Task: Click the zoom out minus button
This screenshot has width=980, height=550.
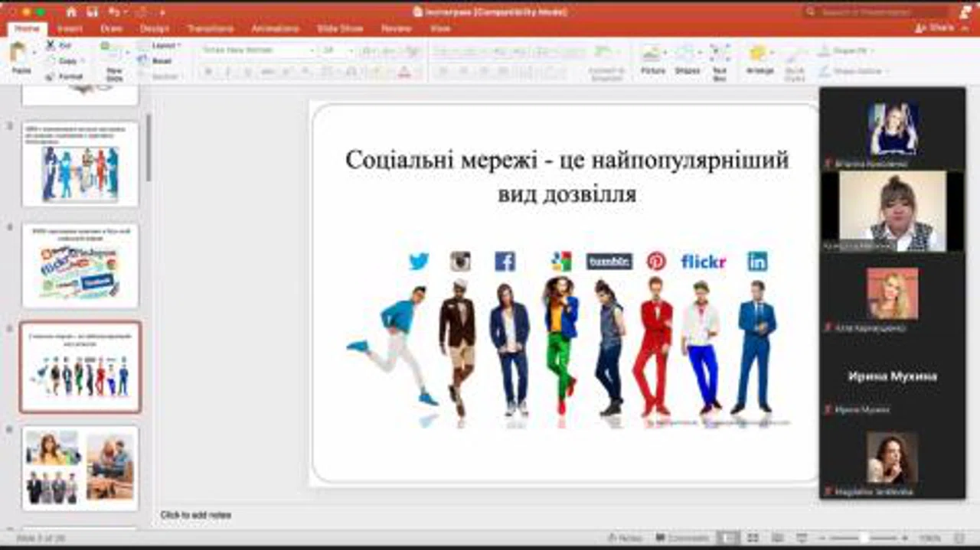Action: click(x=821, y=538)
